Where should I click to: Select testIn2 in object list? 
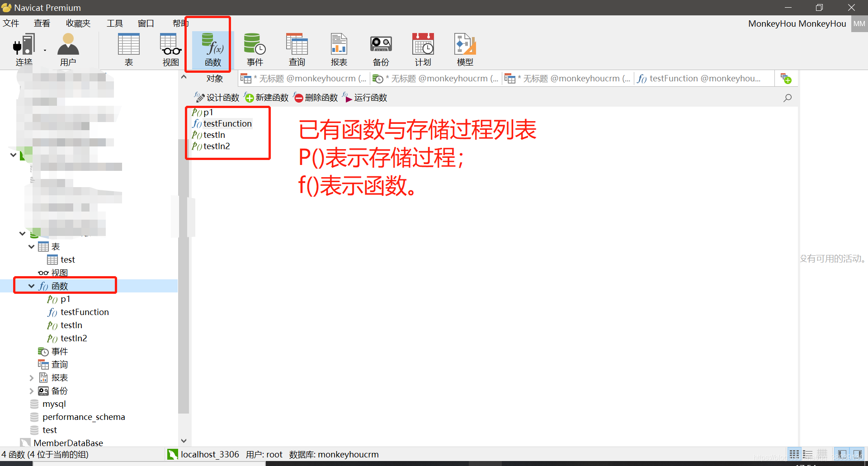click(x=211, y=146)
